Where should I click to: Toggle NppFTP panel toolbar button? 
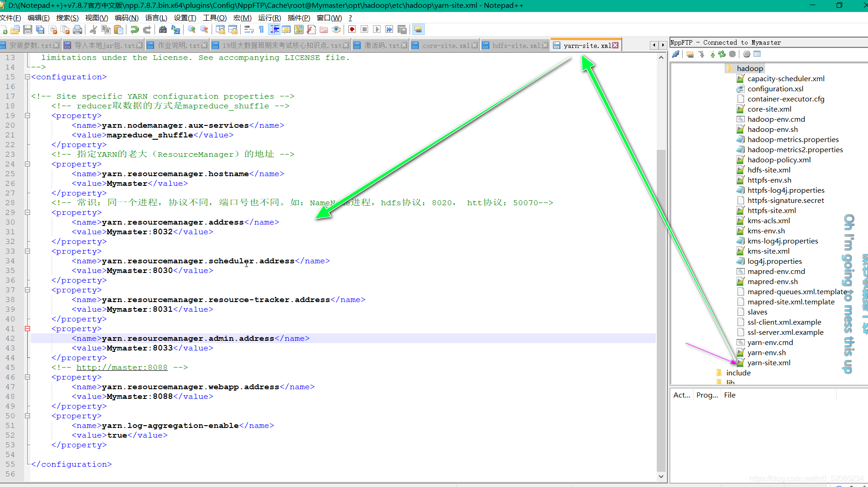[418, 30]
